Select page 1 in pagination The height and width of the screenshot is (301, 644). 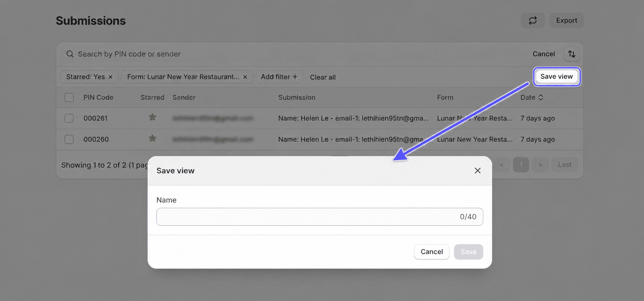(521, 165)
